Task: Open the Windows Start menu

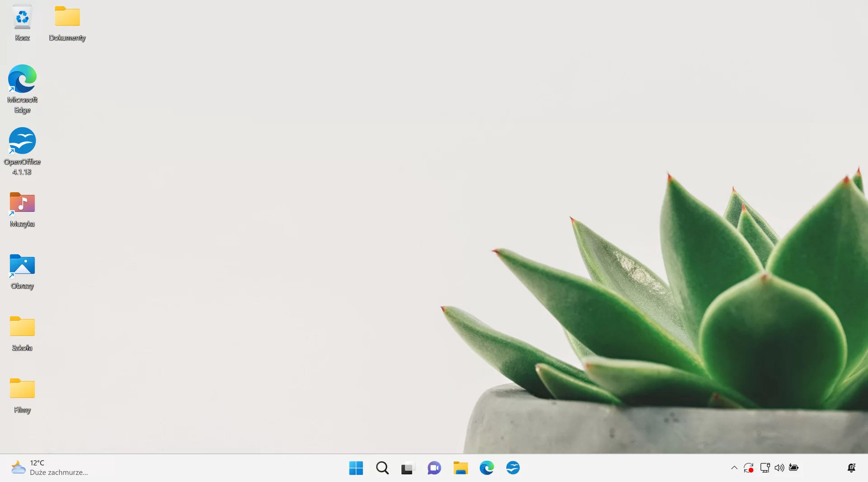Action: [x=356, y=468]
